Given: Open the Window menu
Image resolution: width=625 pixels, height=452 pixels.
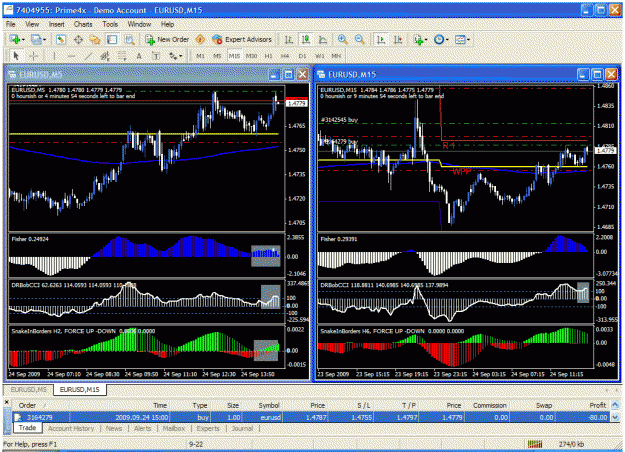Looking at the screenshot, I should click(140, 24).
